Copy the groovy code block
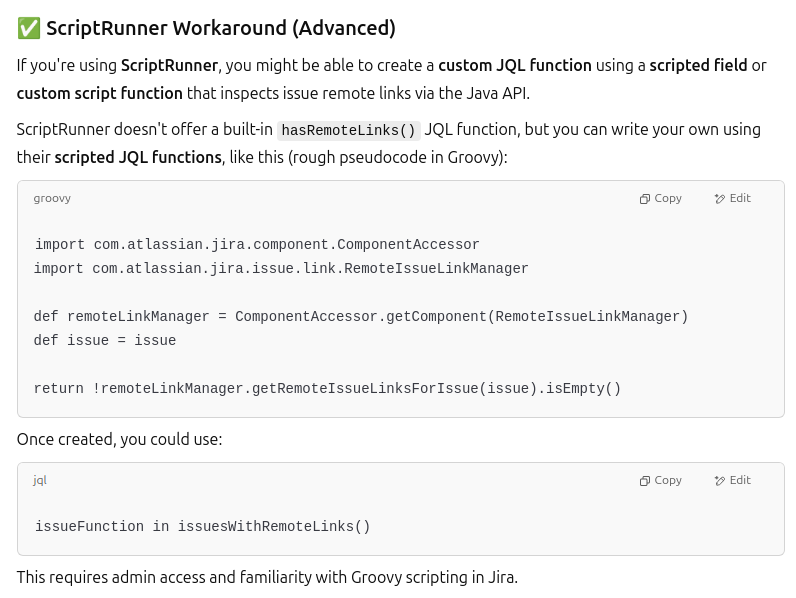Image resolution: width=796 pixels, height=598 pixels. [x=660, y=198]
